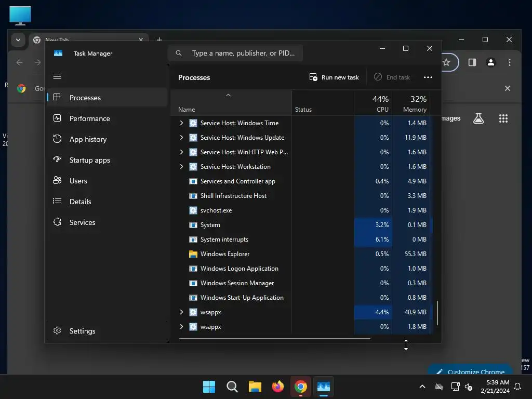Click the vertical scrollbar thumb in process list
Viewport: 532px width, 399px height.
coord(437,313)
